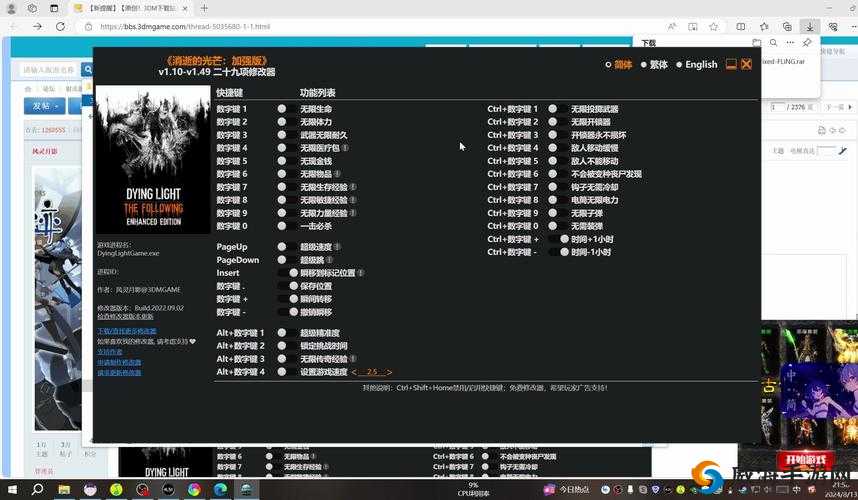
Task: Enable the 一击必杀 cheat (数字键 0)
Action: pos(286,226)
